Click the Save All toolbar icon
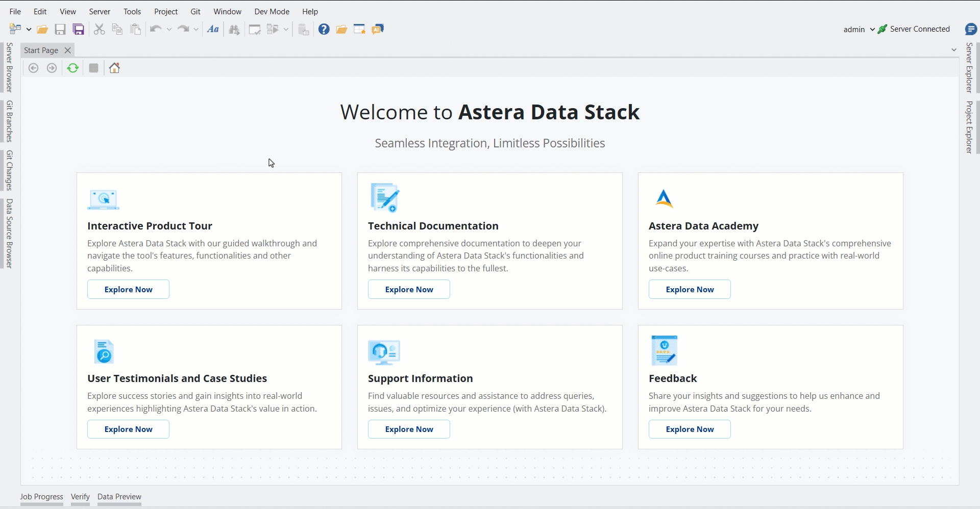Image resolution: width=980 pixels, height=509 pixels. coord(78,30)
